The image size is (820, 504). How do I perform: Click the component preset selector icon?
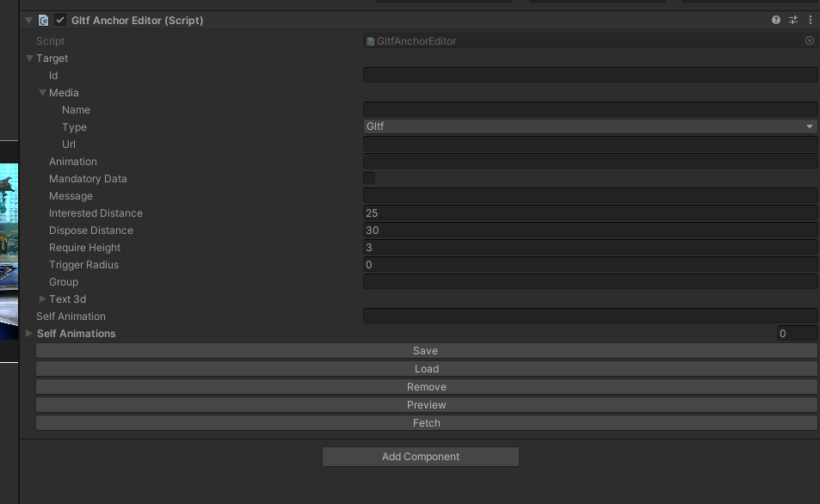pyautogui.click(x=793, y=20)
